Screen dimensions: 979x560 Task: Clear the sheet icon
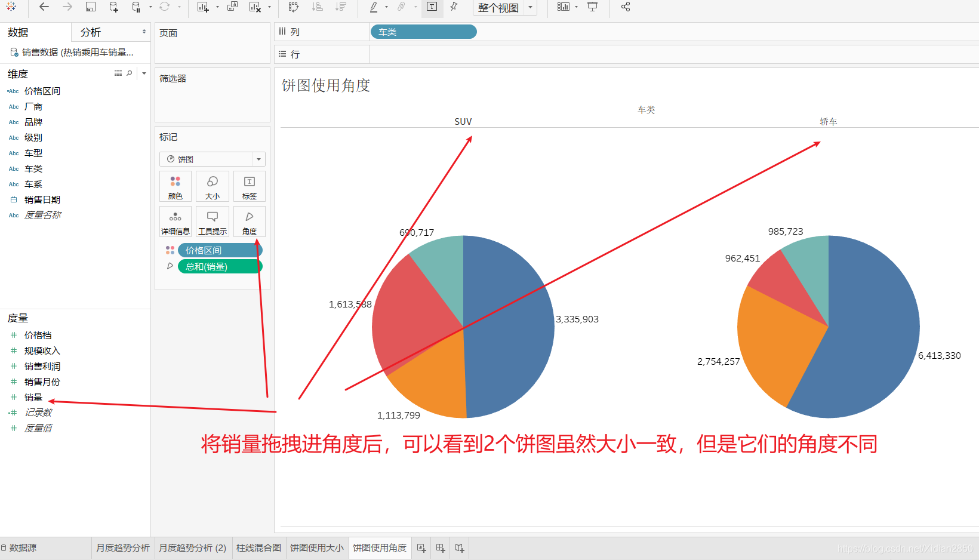click(x=255, y=7)
